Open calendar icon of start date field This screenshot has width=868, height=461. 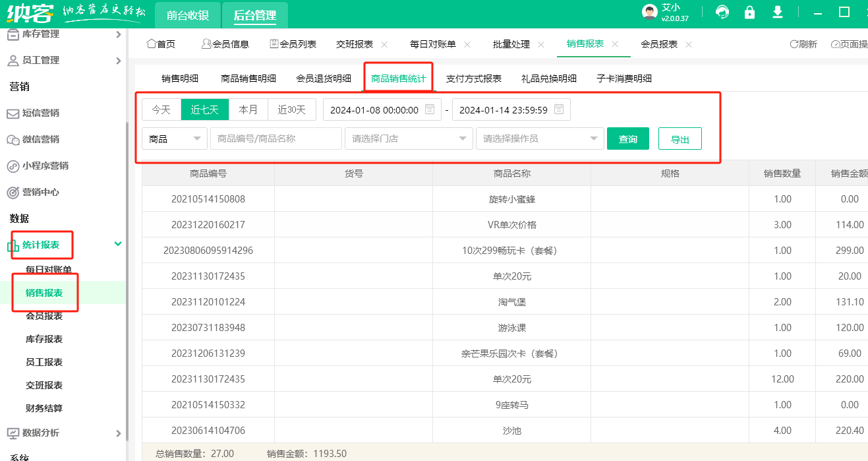coord(430,109)
